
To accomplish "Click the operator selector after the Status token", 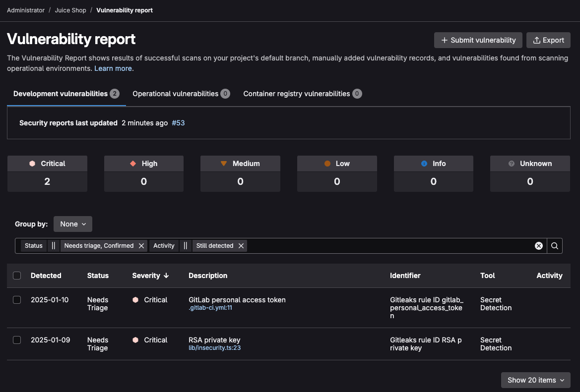I will tap(53, 245).
